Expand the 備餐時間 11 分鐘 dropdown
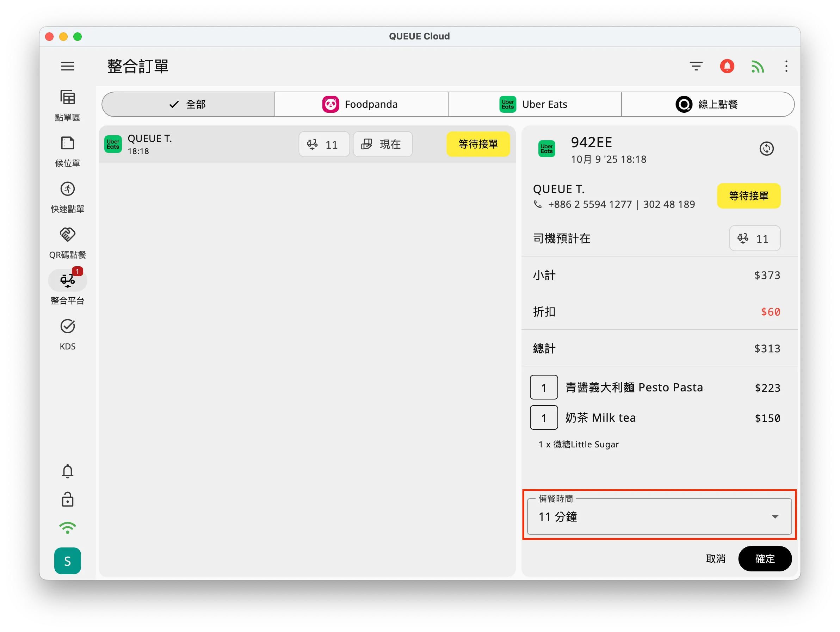Image resolution: width=840 pixels, height=632 pixels. [659, 516]
